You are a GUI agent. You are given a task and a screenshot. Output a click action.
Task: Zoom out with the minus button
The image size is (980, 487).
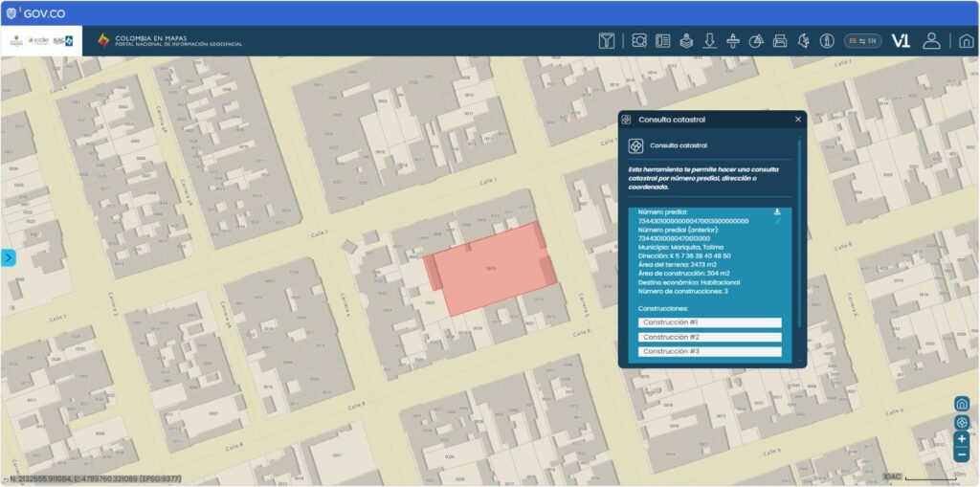[x=962, y=455]
